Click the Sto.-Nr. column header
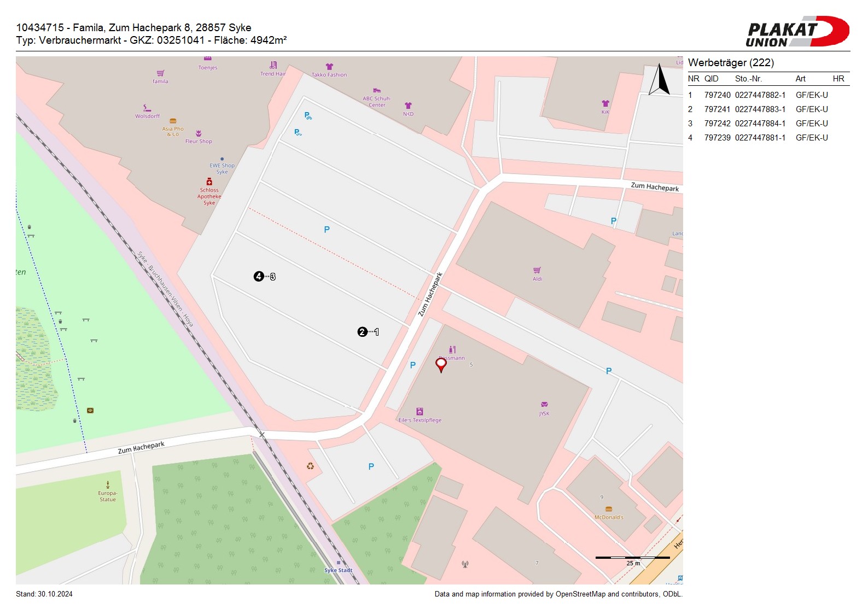The image size is (868, 614). tap(748, 79)
